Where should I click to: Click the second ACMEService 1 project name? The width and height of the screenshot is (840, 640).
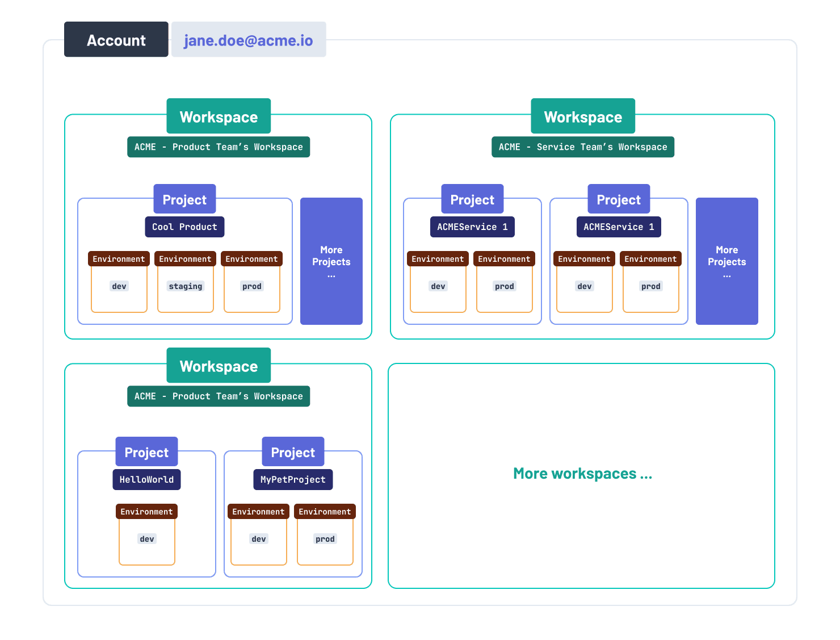coord(619,227)
